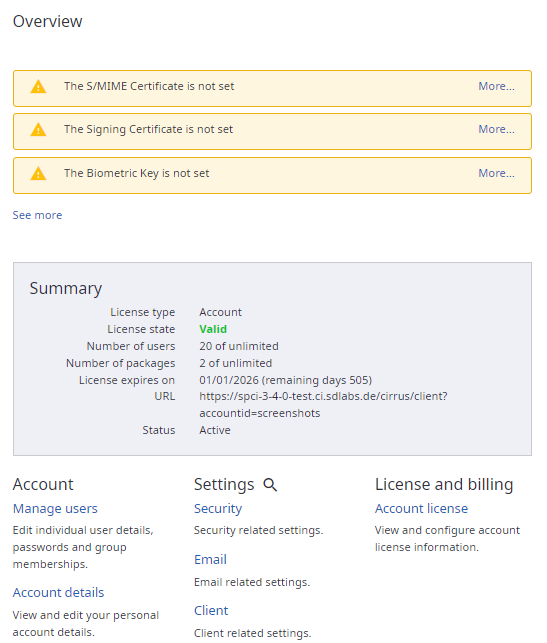Click the search magnifier next to Settings
The width and height of the screenshot is (547, 643).
coord(270,485)
